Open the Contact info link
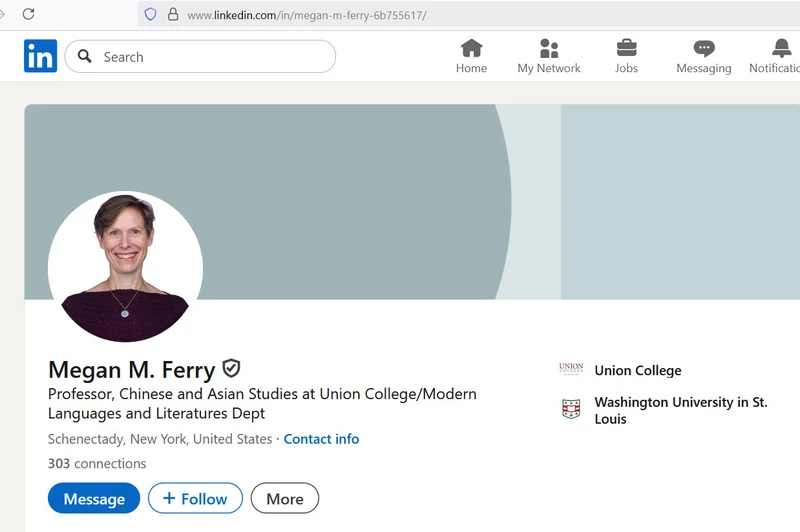The height and width of the screenshot is (532, 800). point(321,439)
